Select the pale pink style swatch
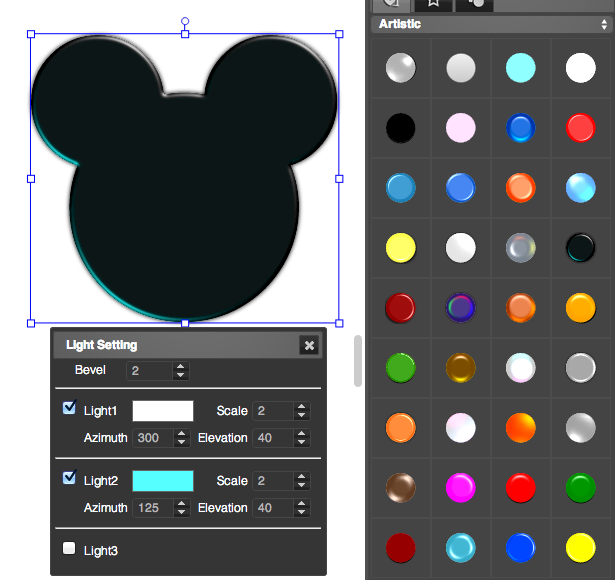 [x=460, y=128]
